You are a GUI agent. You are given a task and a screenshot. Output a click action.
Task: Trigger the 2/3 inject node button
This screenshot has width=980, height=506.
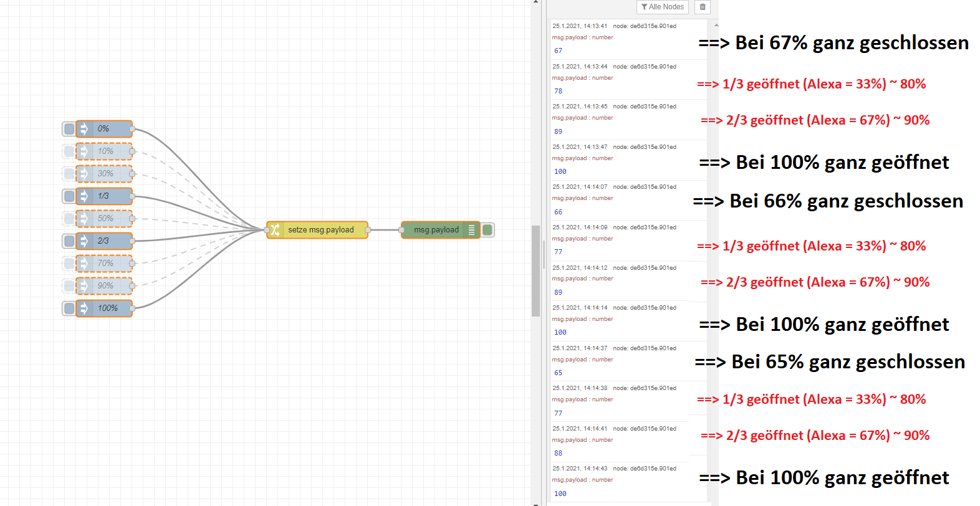[69, 241]
